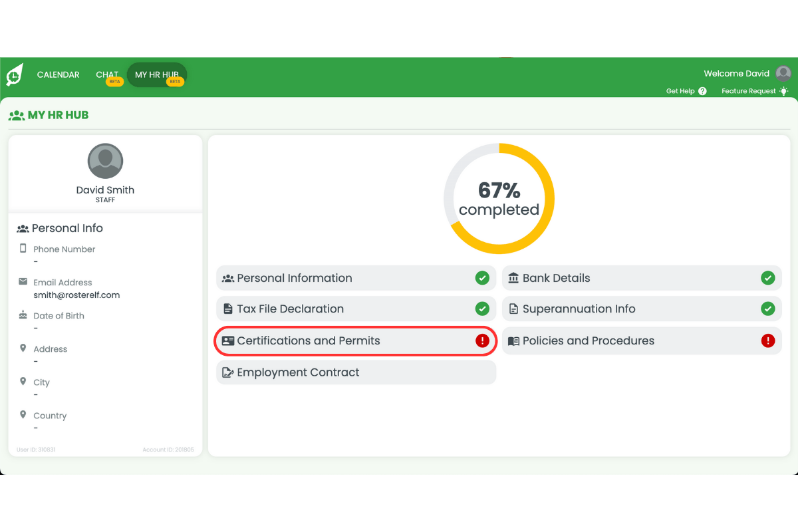
Task: Click the RosterElf leaf clock logo
Action: coord(15,74)
